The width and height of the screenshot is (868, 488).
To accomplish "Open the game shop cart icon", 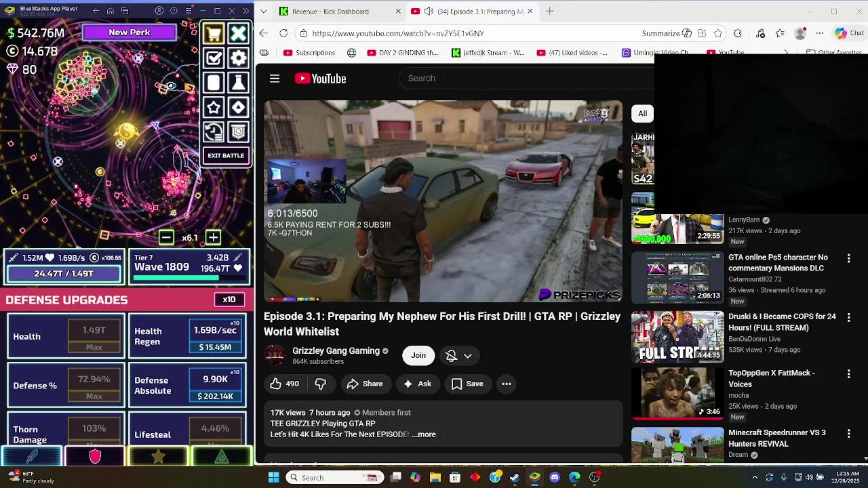I will pyautogui.click(x=214, y=33).
